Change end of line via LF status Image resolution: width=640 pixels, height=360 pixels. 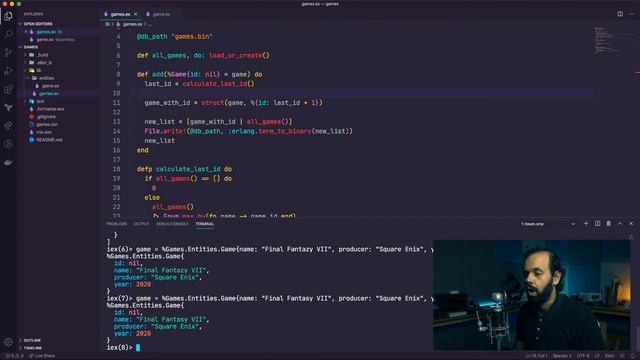[x=597, y=356]
